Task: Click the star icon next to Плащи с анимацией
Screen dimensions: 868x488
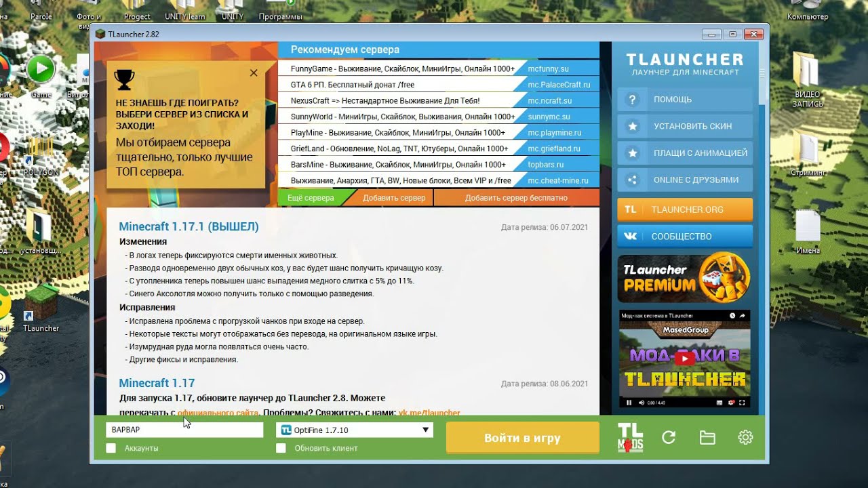Action: point(633,153)
